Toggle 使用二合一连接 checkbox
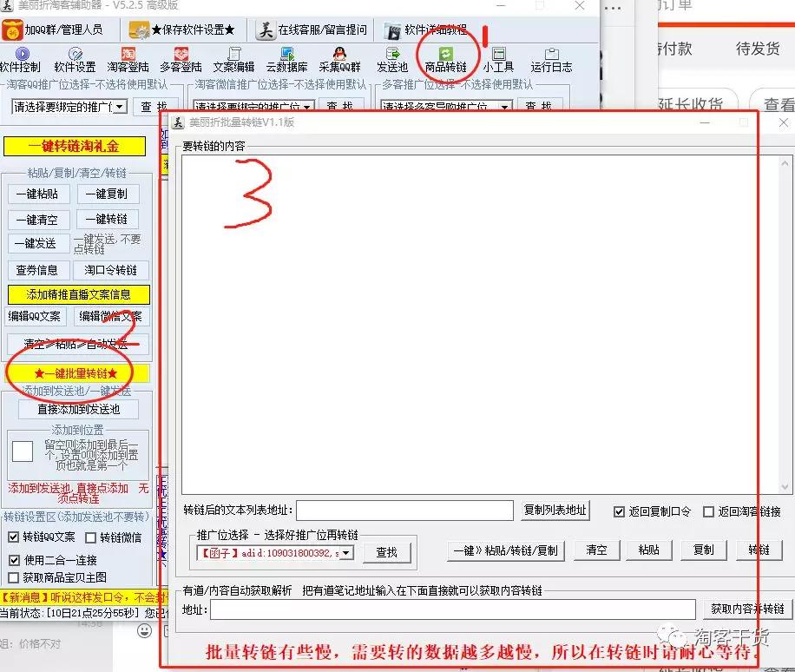 click(14, 560)
